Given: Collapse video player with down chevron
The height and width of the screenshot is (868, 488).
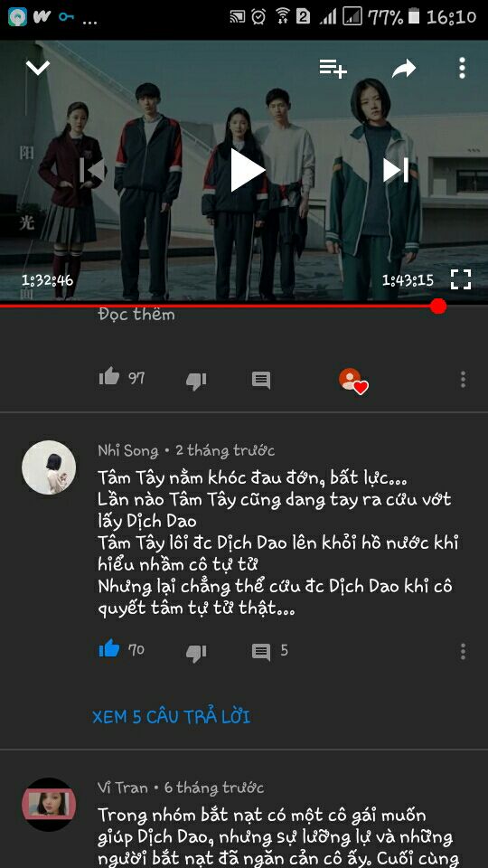Looking at the screenshot, I should pos(38,68).
